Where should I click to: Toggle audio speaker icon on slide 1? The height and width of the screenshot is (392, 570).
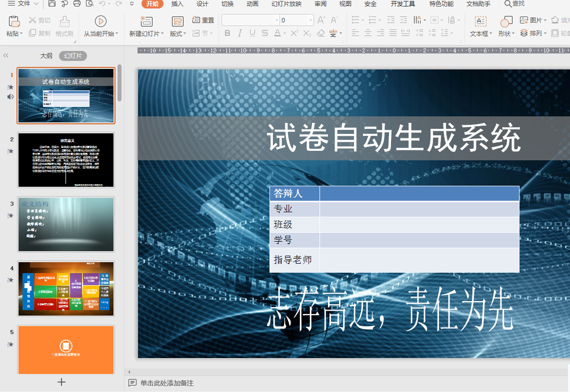(x=10, y=96)
